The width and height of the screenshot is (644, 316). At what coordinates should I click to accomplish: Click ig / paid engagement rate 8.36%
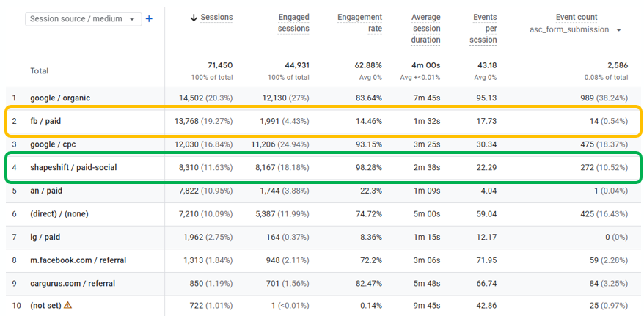pyautogui.click(x=371, y=238)
